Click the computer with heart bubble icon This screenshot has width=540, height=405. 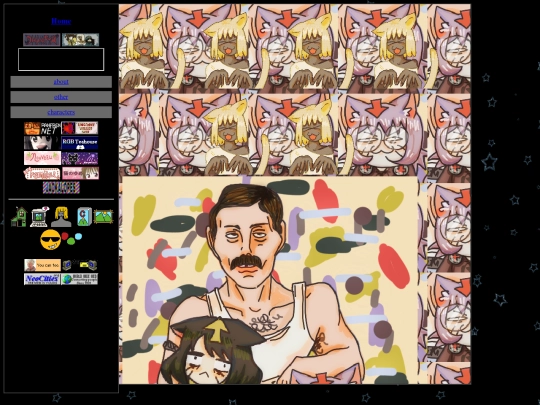(x=39, y=217)
